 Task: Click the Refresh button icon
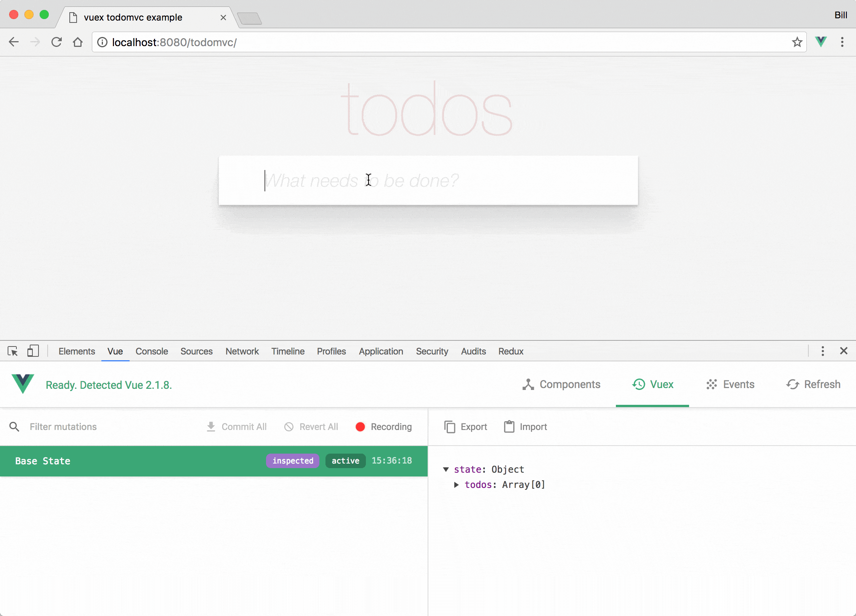point(793,384)
